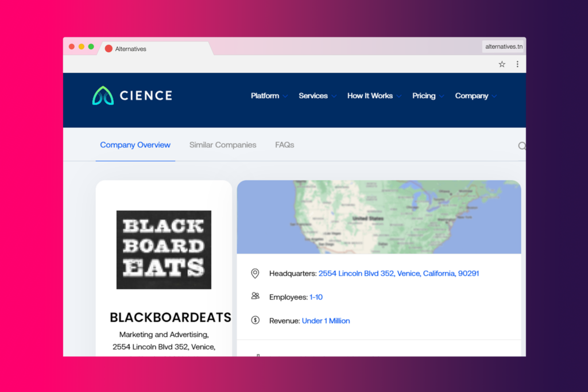588x392 pixels.
Task: Click the CIENCE wordmark text
Action: (x=146, y=96)
